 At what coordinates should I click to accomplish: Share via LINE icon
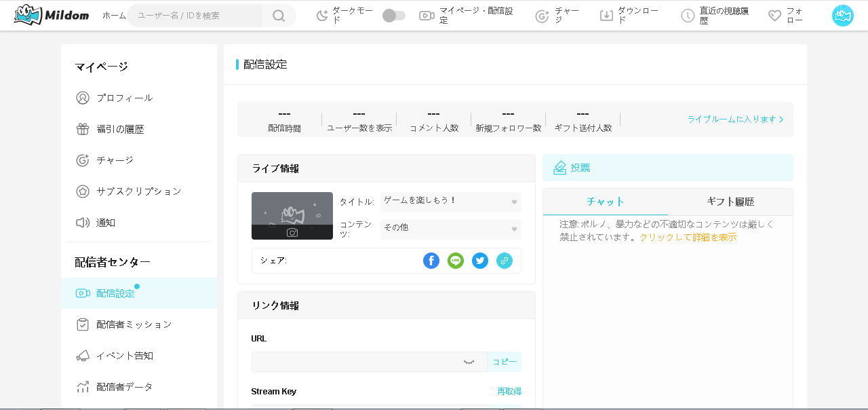(x=456, y=261)
